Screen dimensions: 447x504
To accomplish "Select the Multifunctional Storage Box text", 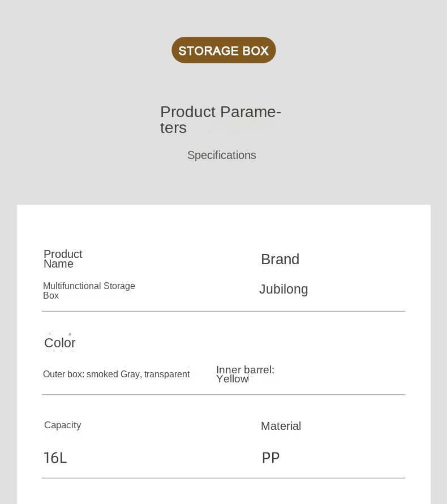I will pos(88,290).
